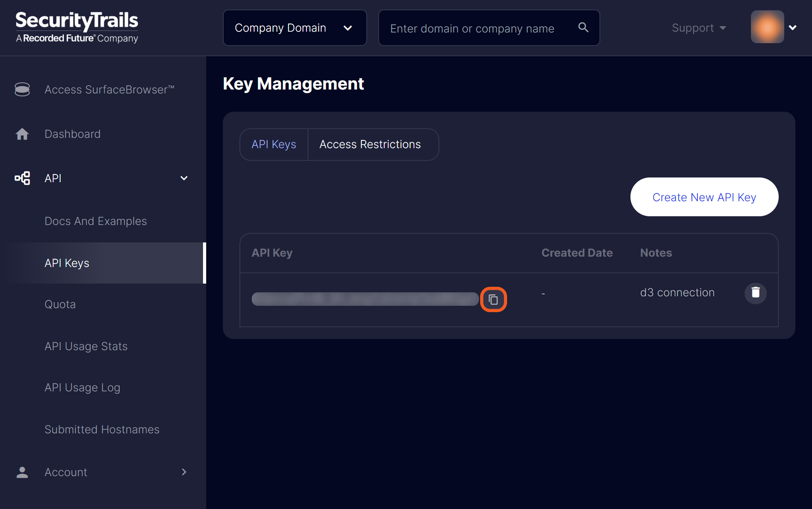This screenshot has height=509, width=812.
Task: Click the Account person icon
Action: coord(22,472)
